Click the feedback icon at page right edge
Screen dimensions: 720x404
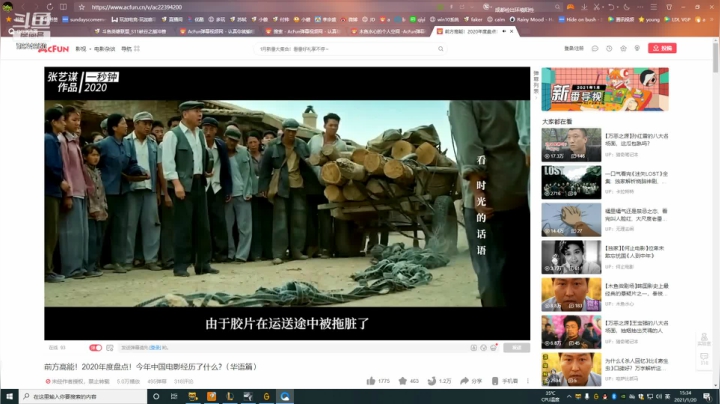[704, 339]
